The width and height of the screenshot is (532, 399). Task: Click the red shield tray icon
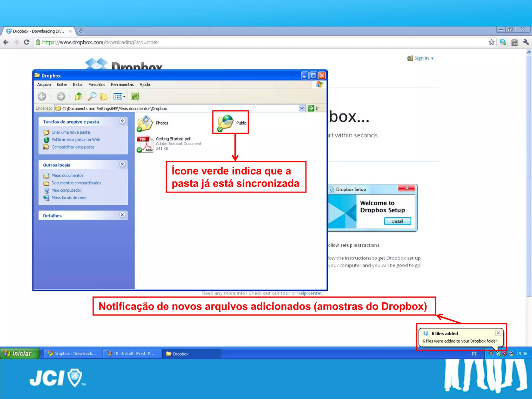pos(504,354)
